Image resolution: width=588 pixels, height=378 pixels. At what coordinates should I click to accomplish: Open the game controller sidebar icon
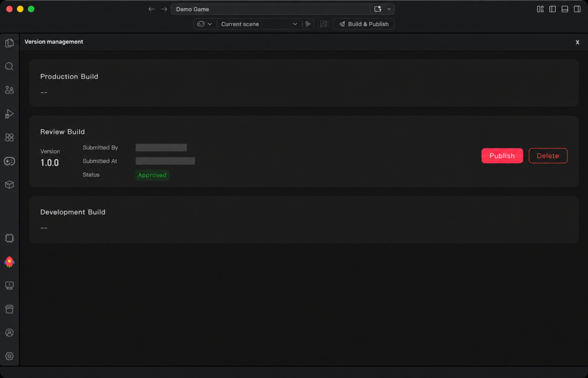click(9, 161)
